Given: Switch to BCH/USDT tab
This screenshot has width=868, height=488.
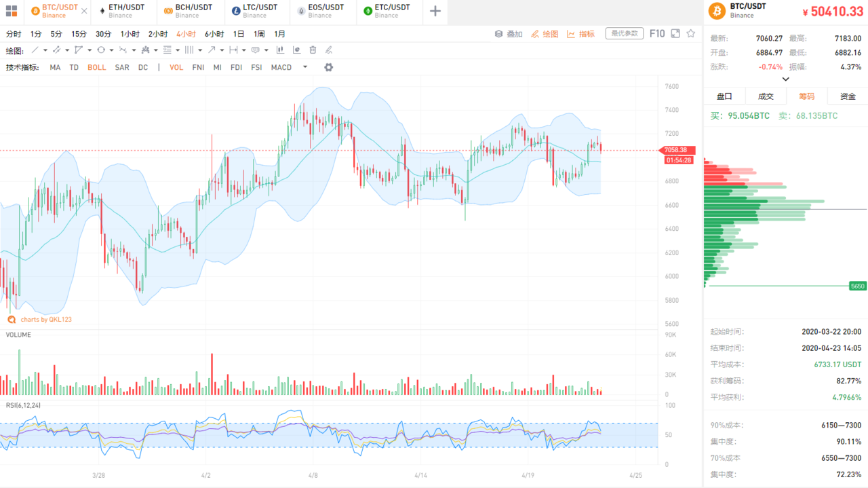Looking at the screenshot, I should (x=192, y=11).
